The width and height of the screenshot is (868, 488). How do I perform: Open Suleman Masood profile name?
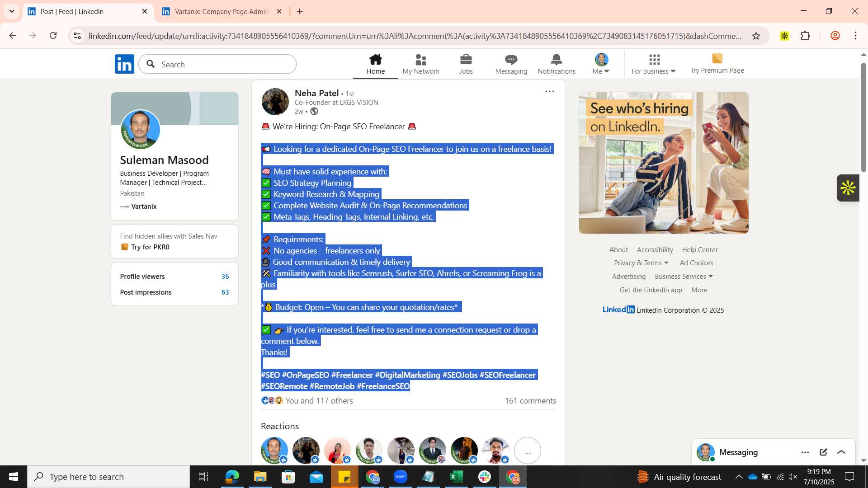pos(164,160)
